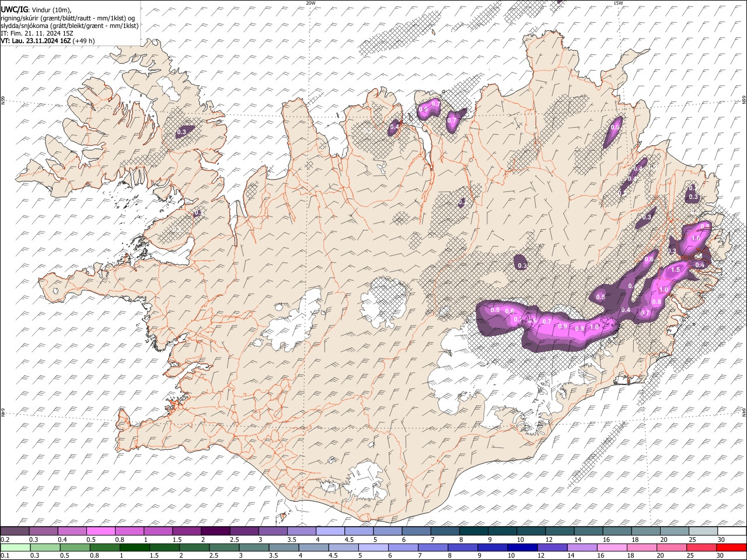
Task: Click the '0.3' value in the Westfjords
Action: click(181, 132)
